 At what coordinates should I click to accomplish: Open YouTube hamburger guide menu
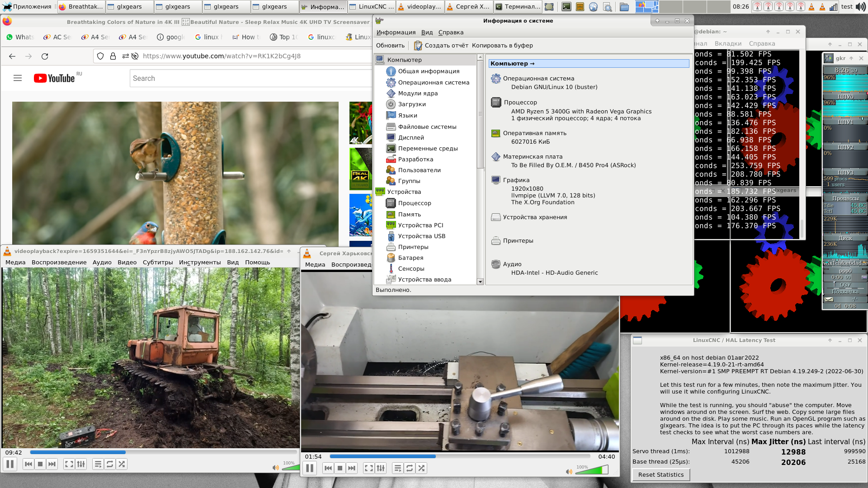[x=18, y=78]
